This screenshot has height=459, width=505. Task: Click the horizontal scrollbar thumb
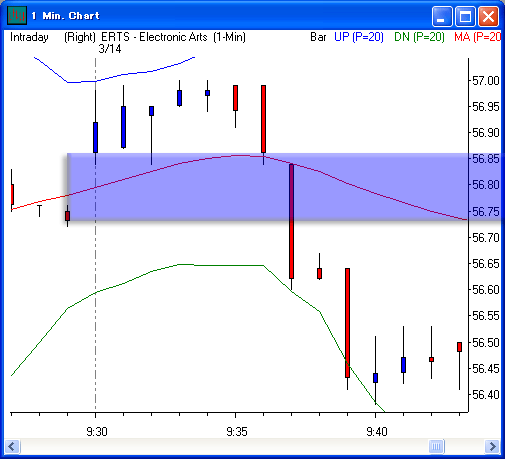coord(436,446)
